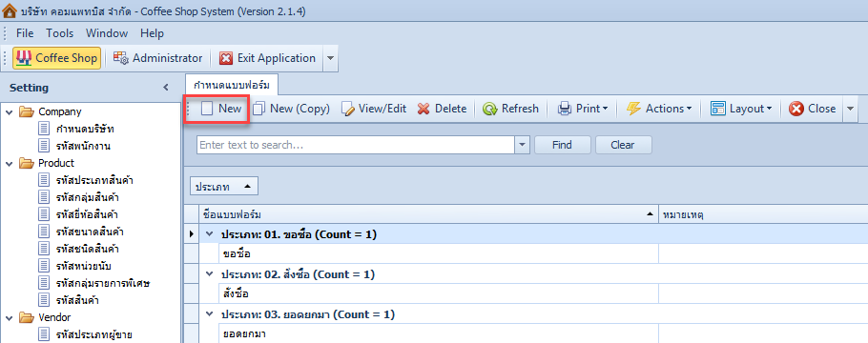
Task: Click the Coffee Shop storefront icon
Action: point(23,58)
